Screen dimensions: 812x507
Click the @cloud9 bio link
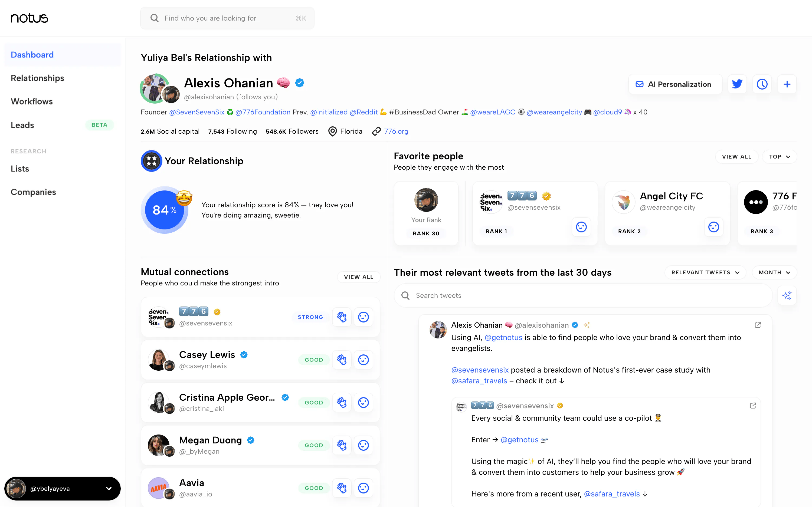tap(607, 112)
